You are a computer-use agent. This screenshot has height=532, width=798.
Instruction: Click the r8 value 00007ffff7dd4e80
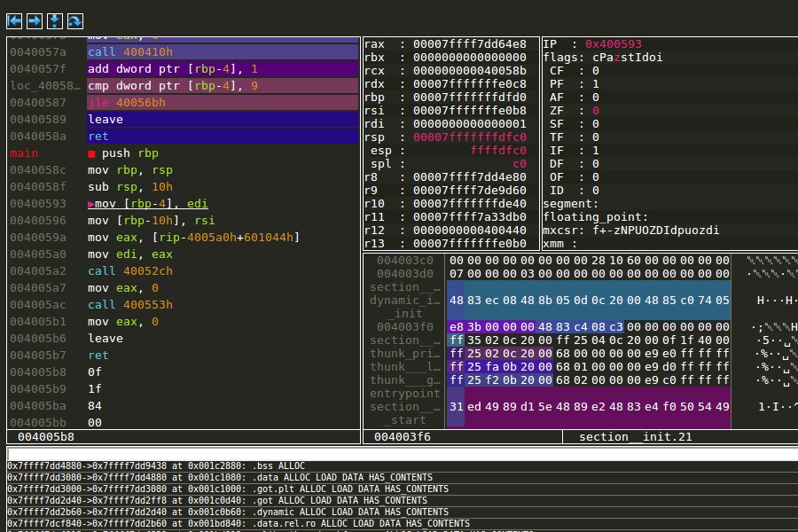(469, 176)
